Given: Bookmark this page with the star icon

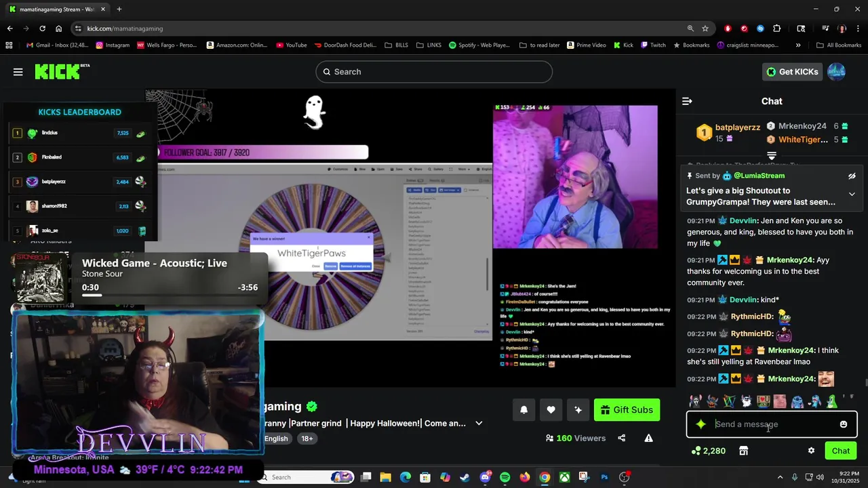Looking at the screenshot, I should point(705,28).
